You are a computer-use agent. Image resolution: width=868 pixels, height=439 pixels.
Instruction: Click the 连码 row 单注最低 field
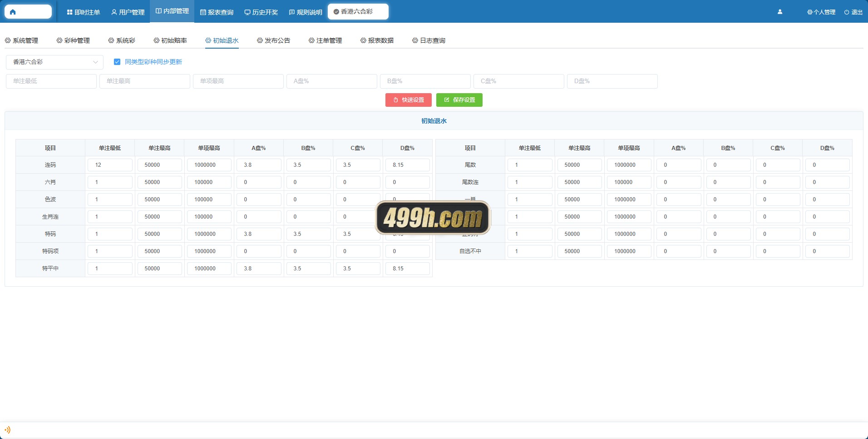coord(110,165)
